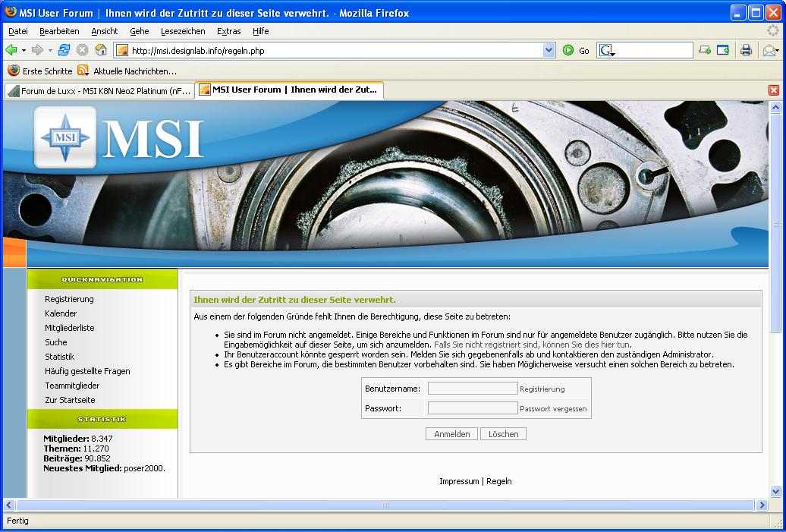Open the Hilfe menu
This screenshot has width=786, height=532.
click(261, 31)
